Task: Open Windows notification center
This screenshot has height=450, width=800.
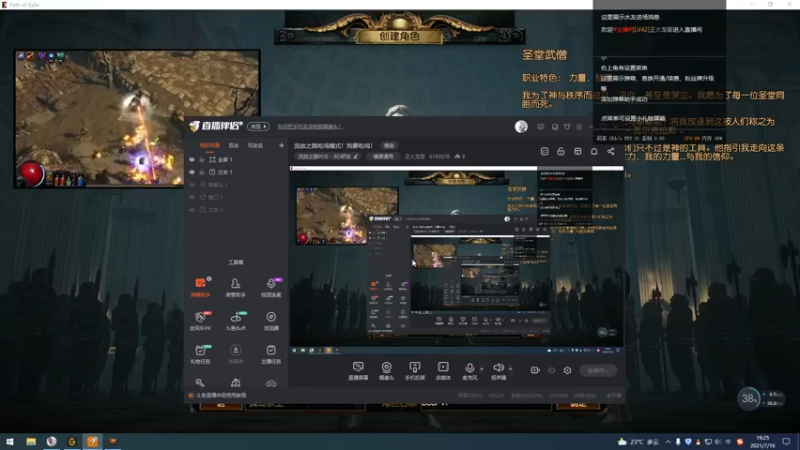Action: (786, 442)
